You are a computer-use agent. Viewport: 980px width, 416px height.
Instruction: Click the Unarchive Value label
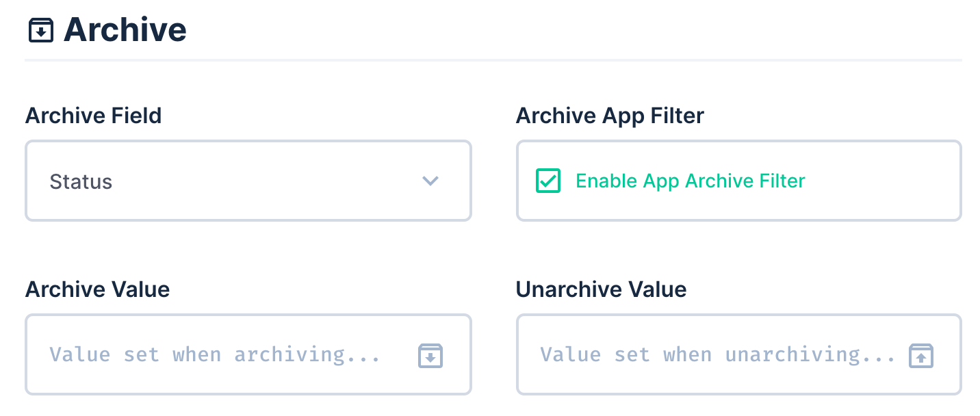[601, 289]
